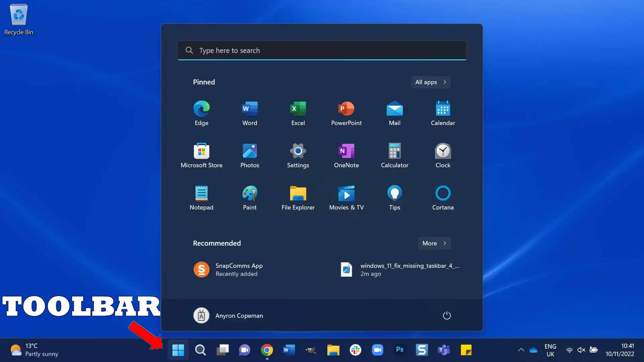
Task: Open Task View on taskbar
Action: [x=222, y=350]
